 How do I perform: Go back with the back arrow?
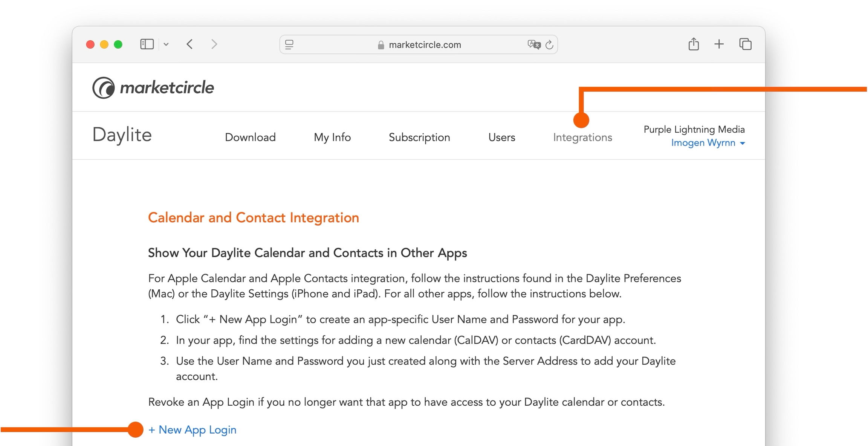click(x=190, y=44)
